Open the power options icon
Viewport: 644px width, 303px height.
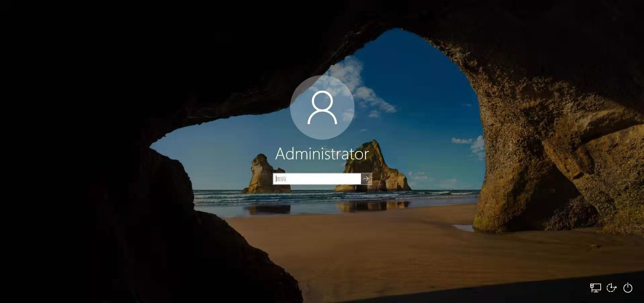pos(628,288)
